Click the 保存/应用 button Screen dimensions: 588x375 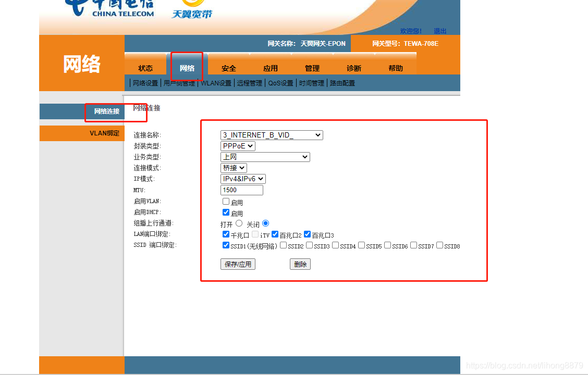click(x=238, y=264)
